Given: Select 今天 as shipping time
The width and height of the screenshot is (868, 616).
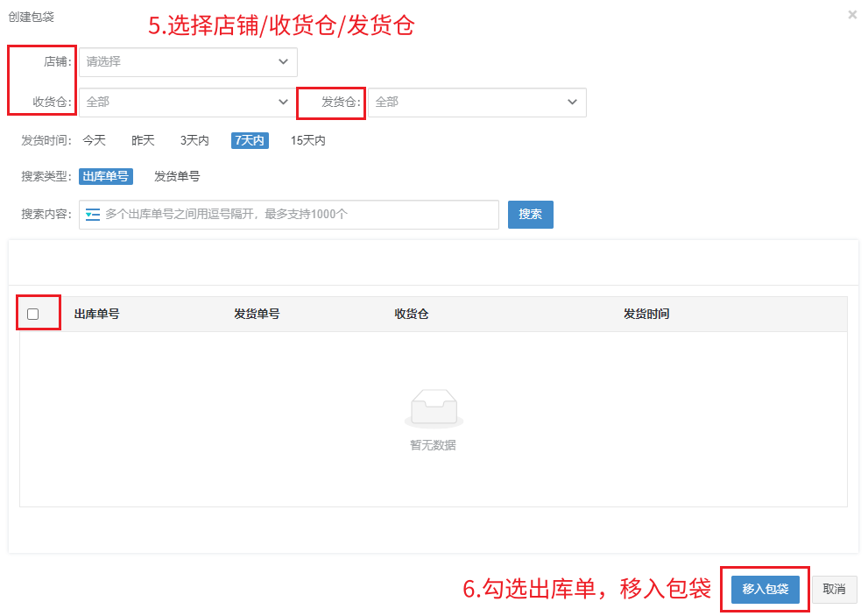Looking at the screenshot, I should [94, 141].
